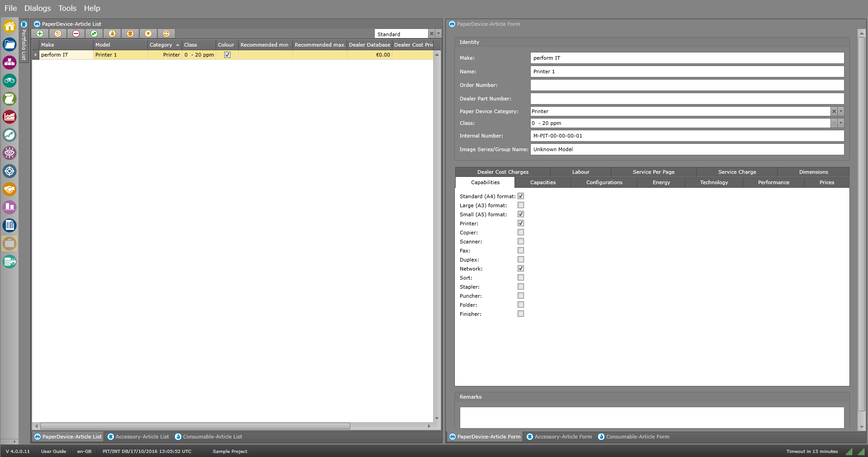
Task: Toggle Standard (A4) format checkbox
Action: tap(521, 196)
